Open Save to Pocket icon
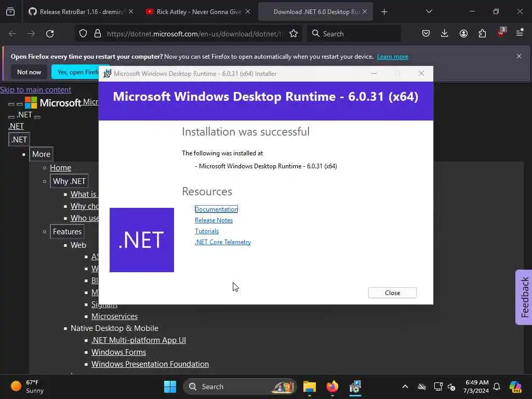This screenshot has height=399, width=532. coord(426,33)
